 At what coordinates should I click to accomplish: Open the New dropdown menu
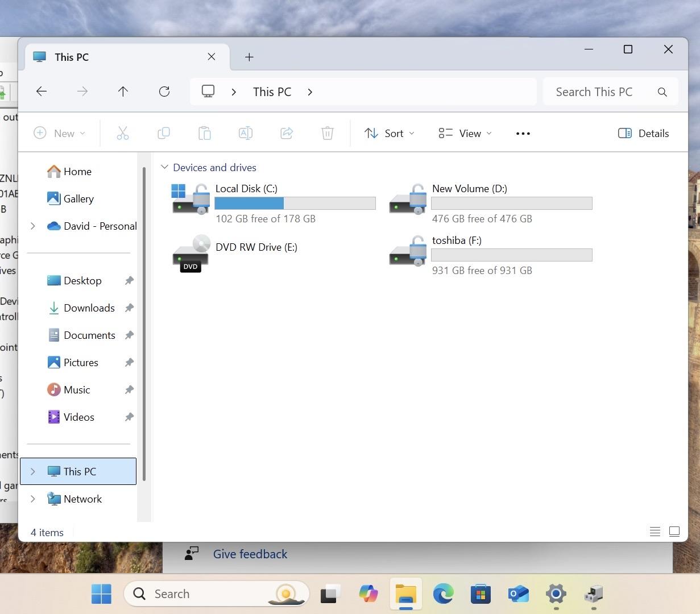(x=60, y=133)
